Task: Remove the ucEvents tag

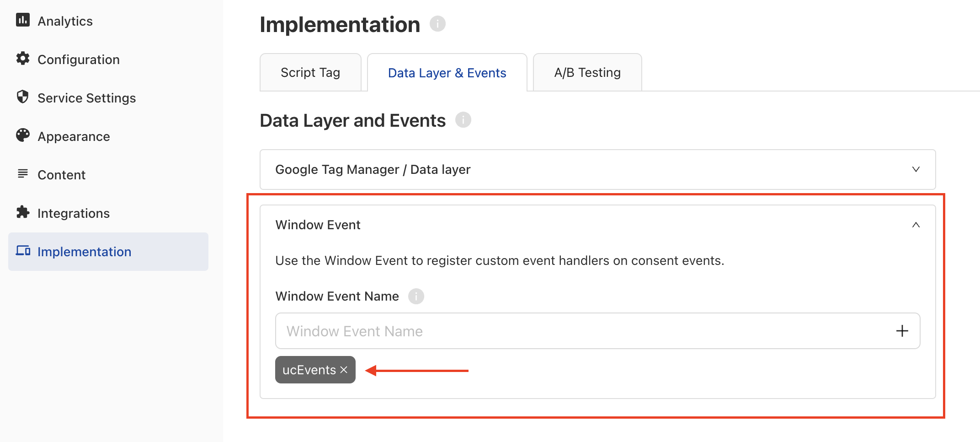Action: pyautogui.click(x=344, y=370)
